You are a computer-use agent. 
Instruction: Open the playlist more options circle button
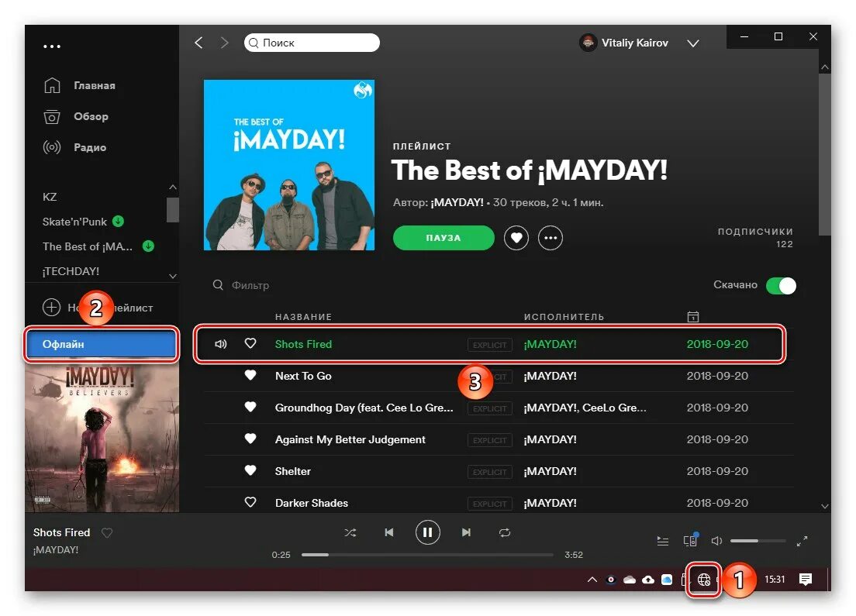(551, 238)
